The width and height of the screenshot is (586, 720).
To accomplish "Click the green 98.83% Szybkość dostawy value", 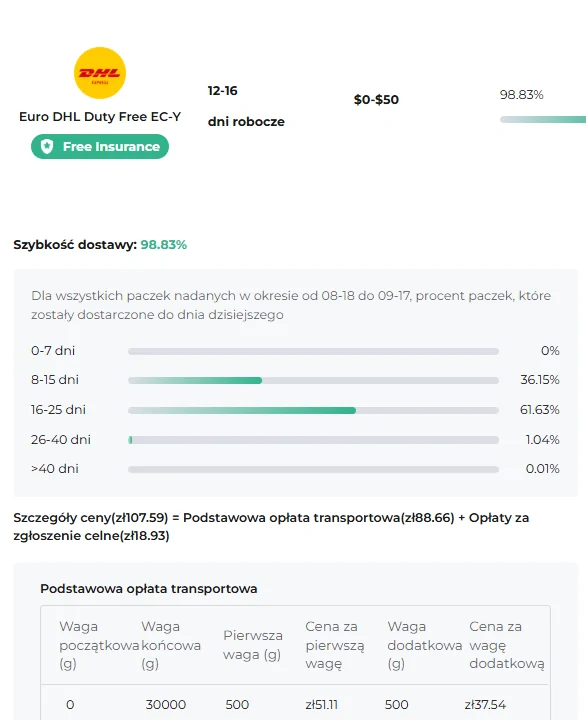I will coord(163,245).
